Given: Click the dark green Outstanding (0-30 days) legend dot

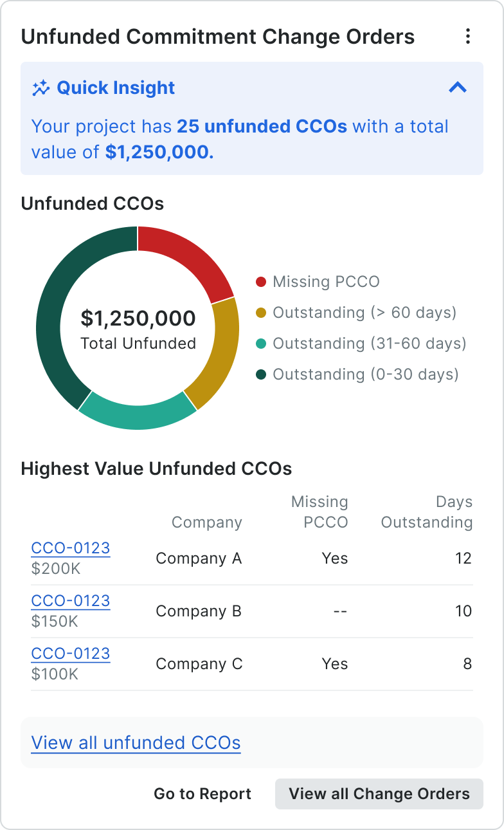Looking at the screenshot, I should coord(261,374).
